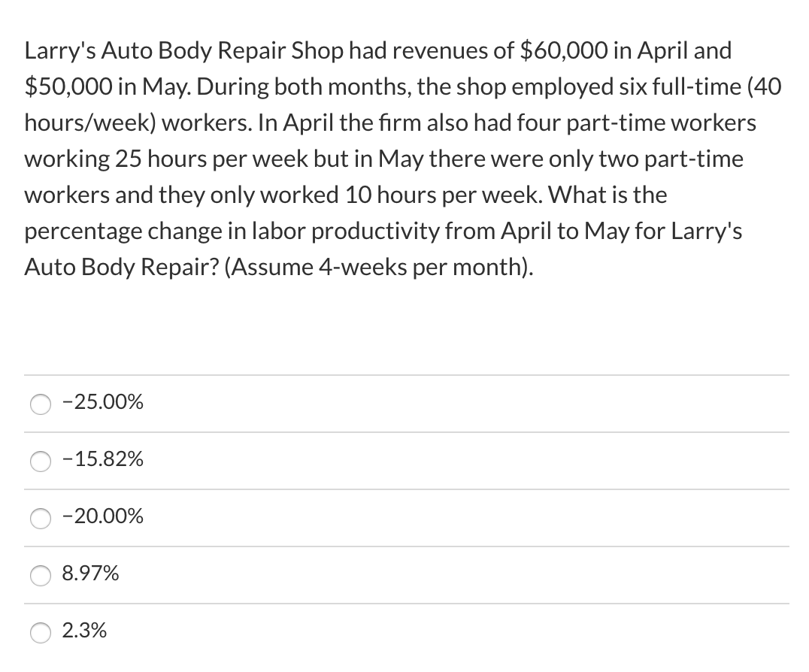Click the 2.3% answer label text
Viewport: 809px width, 672px height.
click(85, 631)
